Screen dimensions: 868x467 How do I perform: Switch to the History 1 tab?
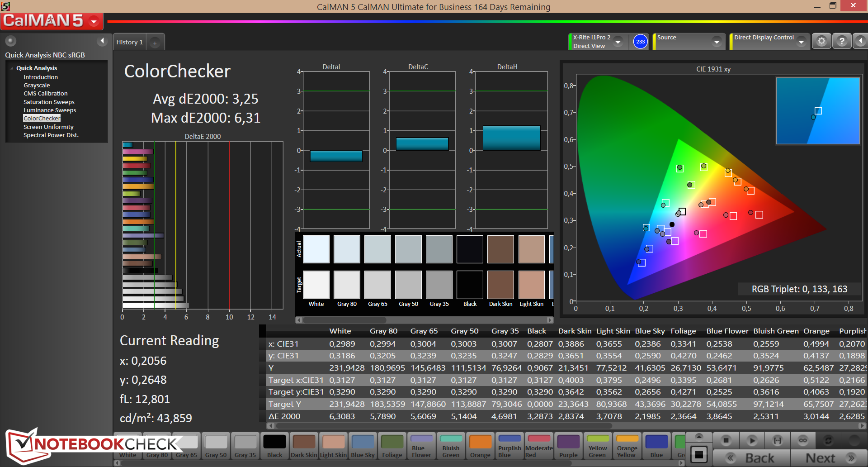point(129,42)
